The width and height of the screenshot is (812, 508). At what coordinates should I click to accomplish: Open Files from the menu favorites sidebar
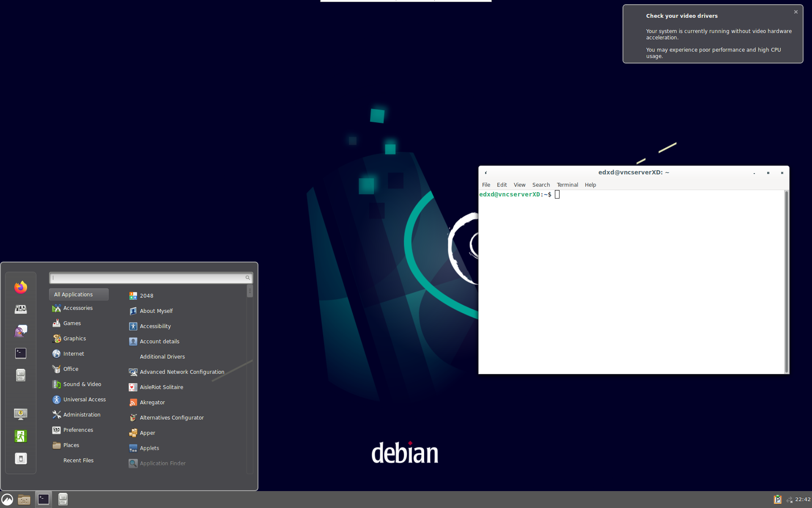pyautogui.click(x=21, y=375)
